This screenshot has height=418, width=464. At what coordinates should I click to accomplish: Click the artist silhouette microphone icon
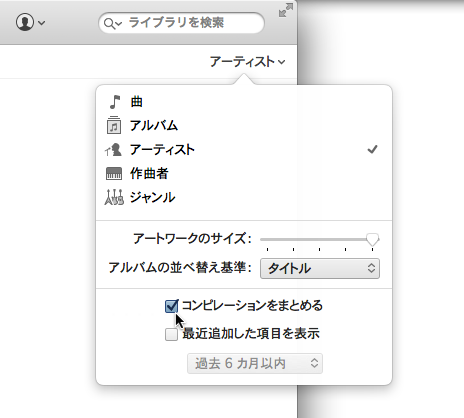[113, 150]
